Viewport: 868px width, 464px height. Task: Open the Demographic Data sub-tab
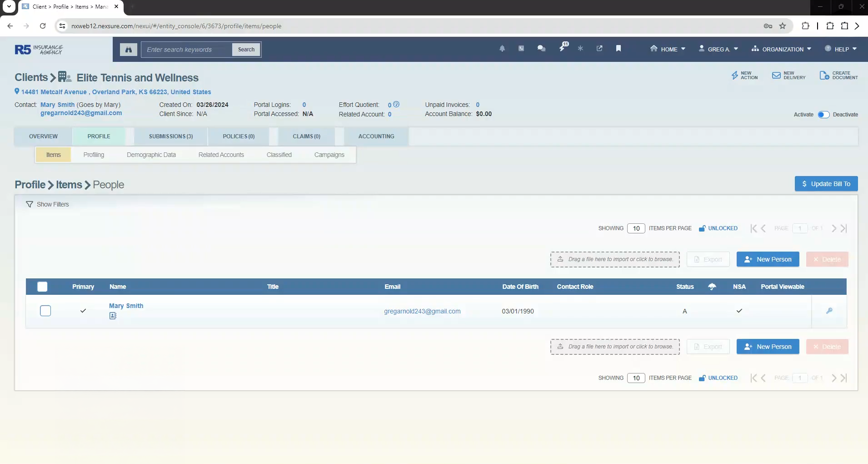pos(151,155)
